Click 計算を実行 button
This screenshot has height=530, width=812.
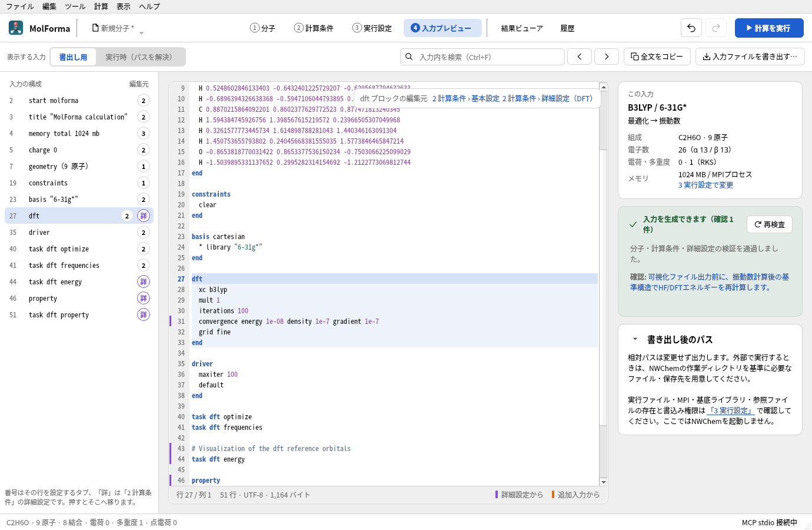coord(769,28)
